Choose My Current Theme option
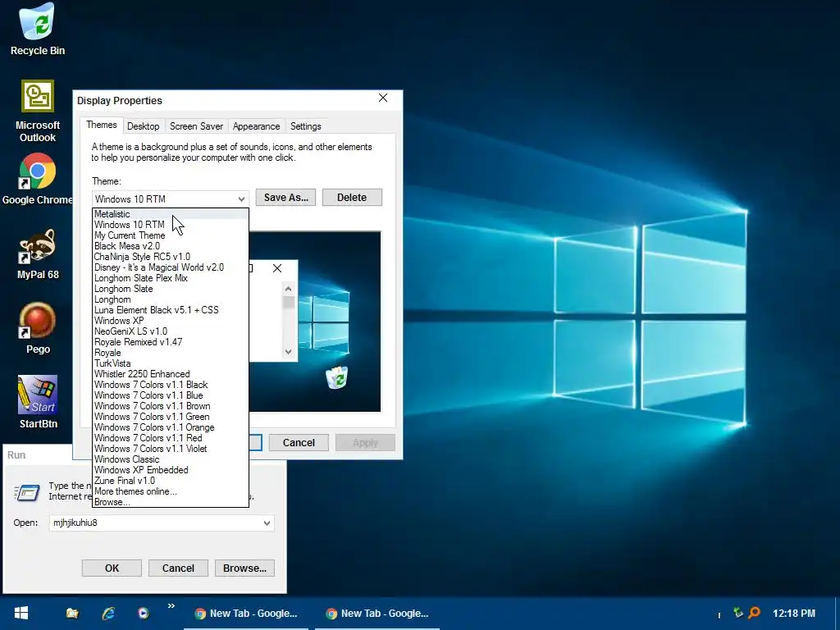 pyautogui.click(x=171, y=235)
